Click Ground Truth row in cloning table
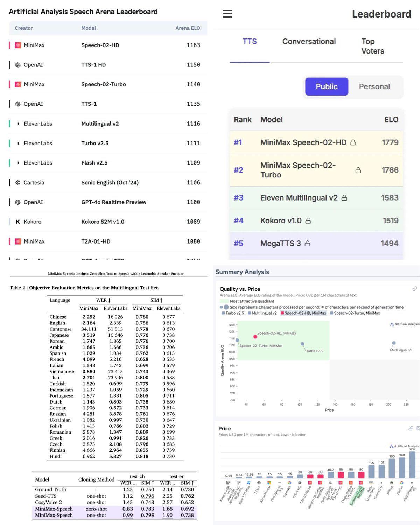Image resolution: width=420 pixels, height=525 pixels. coord(114,489)
